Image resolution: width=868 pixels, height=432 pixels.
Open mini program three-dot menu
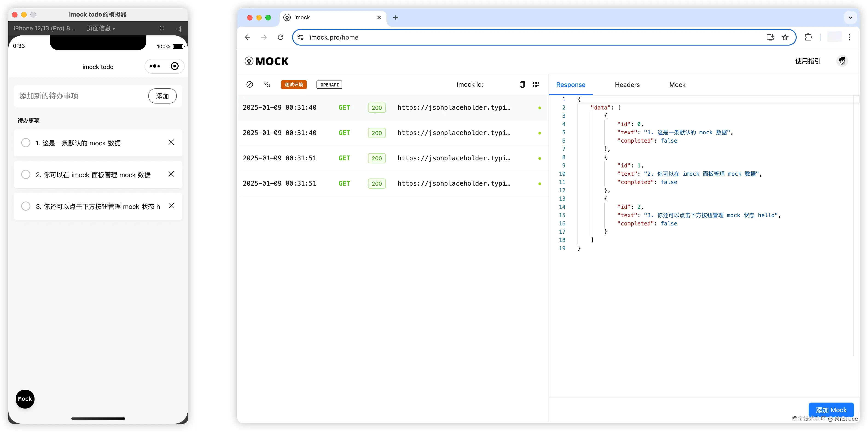pos(155,66)
